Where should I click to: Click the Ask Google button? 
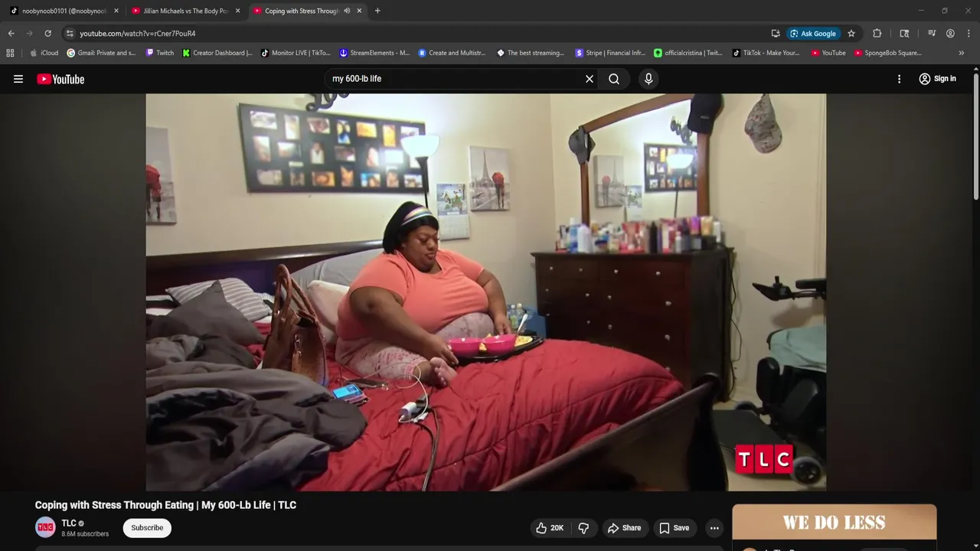[x=813, y=34]
